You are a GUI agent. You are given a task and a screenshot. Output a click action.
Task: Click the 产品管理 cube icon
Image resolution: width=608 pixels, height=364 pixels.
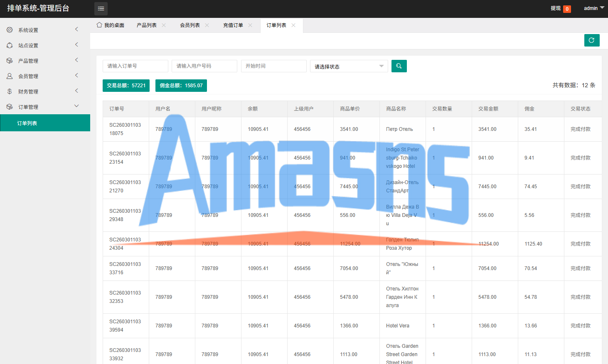click(x=10, y=61)
